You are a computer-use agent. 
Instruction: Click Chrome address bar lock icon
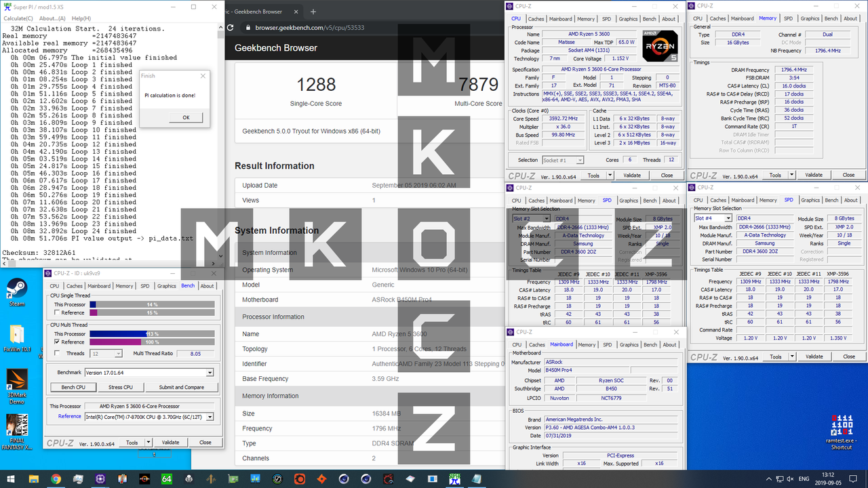(249, 28)
